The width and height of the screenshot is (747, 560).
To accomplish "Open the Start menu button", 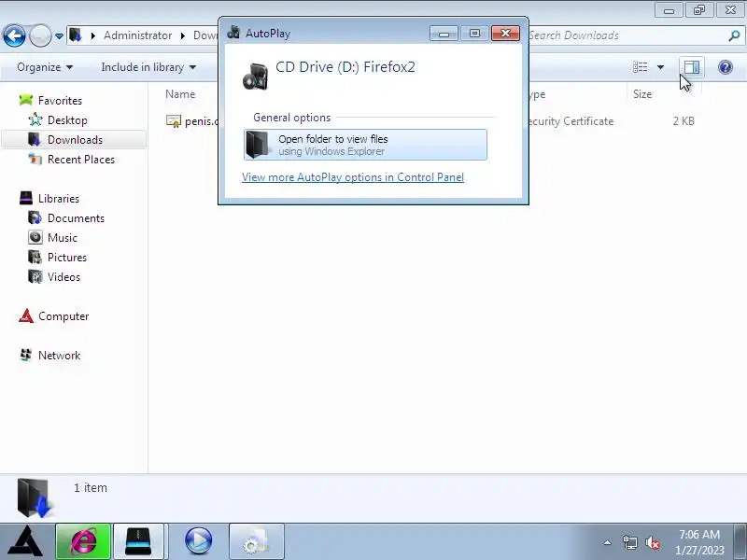I will 26,541.
